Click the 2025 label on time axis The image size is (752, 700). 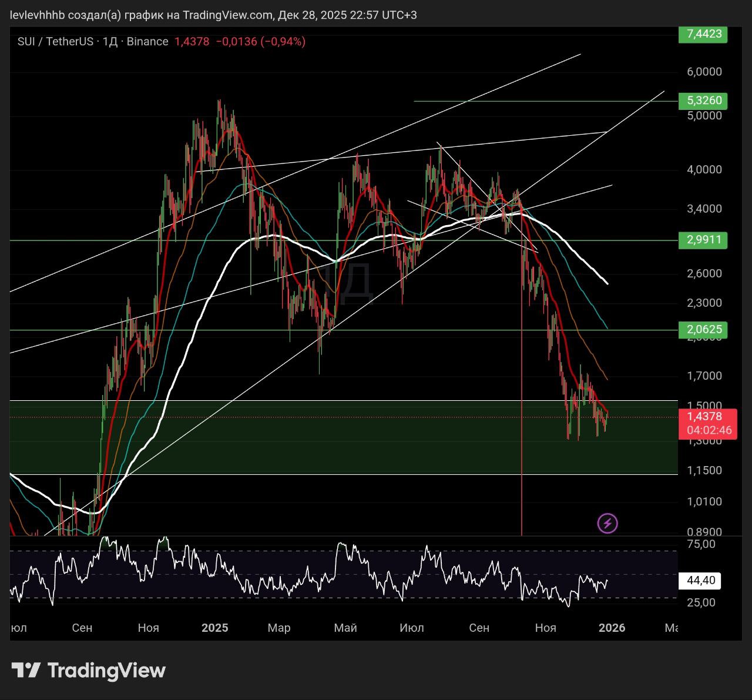[214, 628]
